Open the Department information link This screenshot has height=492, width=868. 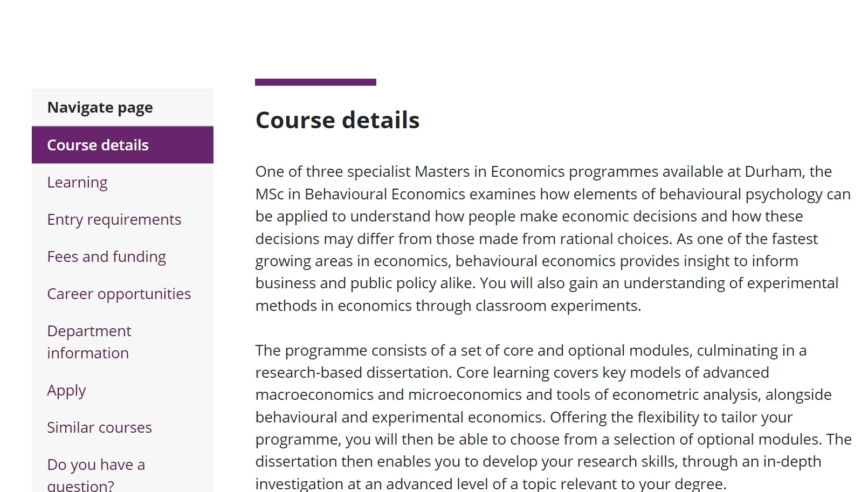coord(89,342)
